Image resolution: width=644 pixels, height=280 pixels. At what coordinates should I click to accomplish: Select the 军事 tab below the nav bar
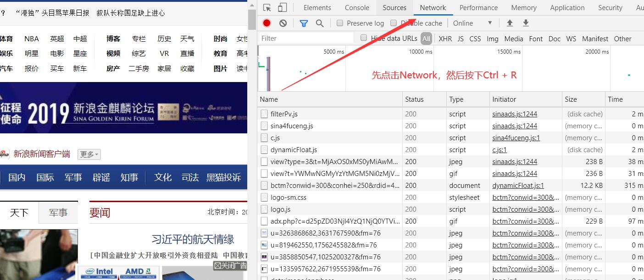tap(58, 213)
